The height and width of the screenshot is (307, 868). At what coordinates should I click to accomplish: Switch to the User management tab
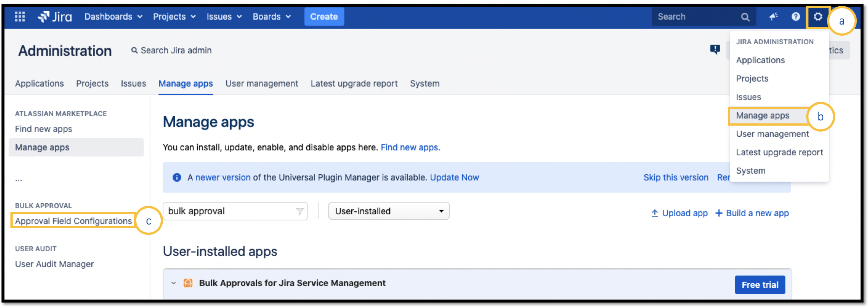point(262,84)
